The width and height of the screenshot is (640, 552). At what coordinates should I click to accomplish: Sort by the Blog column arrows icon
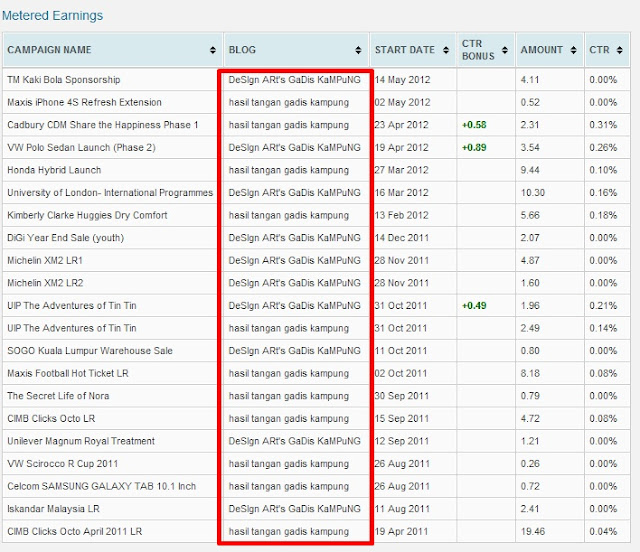click(x=358, y=50)
